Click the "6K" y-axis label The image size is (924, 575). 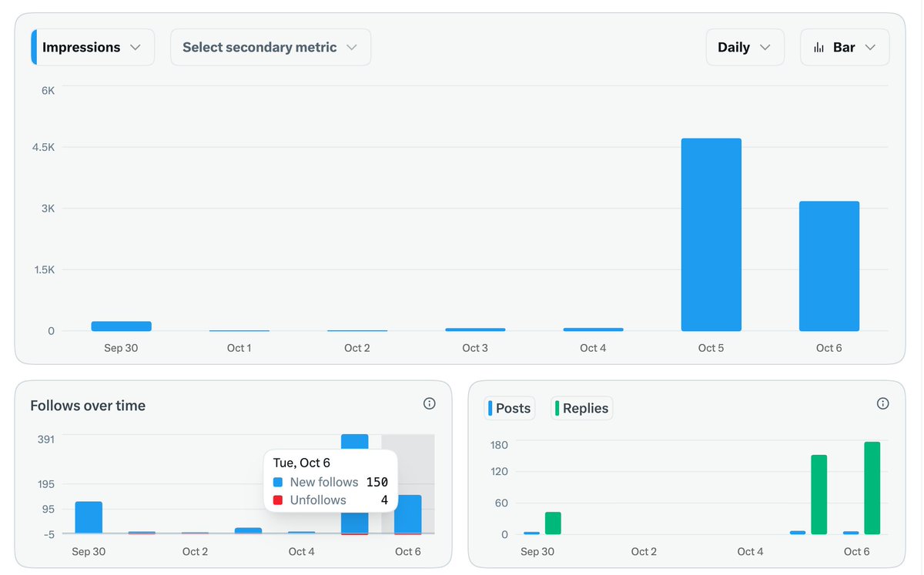tap(48, 90)
